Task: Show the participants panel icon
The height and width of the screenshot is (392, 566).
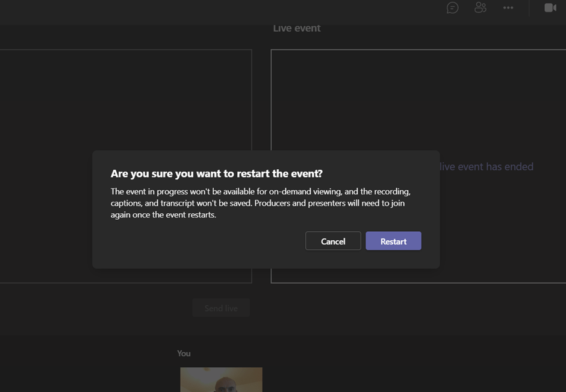Action: point(480,8)
